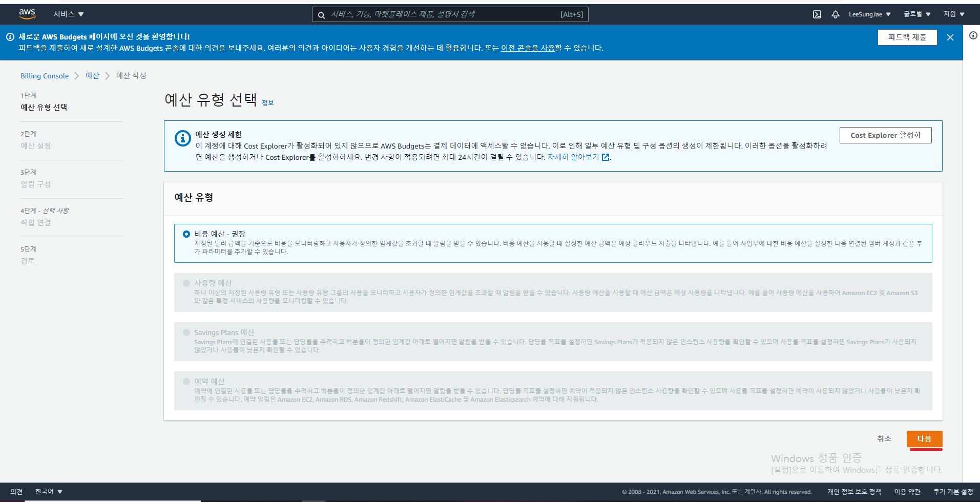The width and height of the screenshot is (980, 502).
Task: Close the AWS Budgets welcome banner
Action: [950, 37]
